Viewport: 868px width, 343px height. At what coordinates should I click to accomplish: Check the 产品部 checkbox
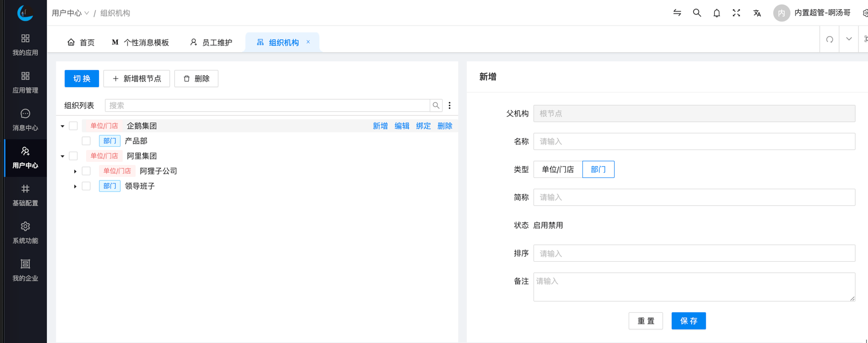86,141
